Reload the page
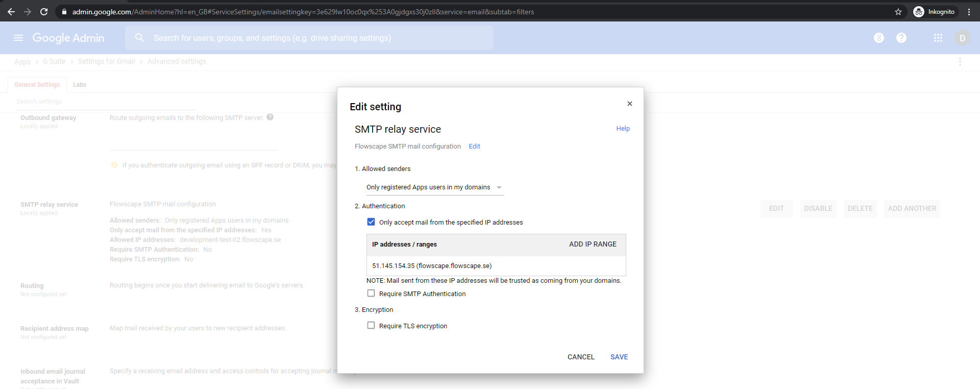 tap(44, 12)
